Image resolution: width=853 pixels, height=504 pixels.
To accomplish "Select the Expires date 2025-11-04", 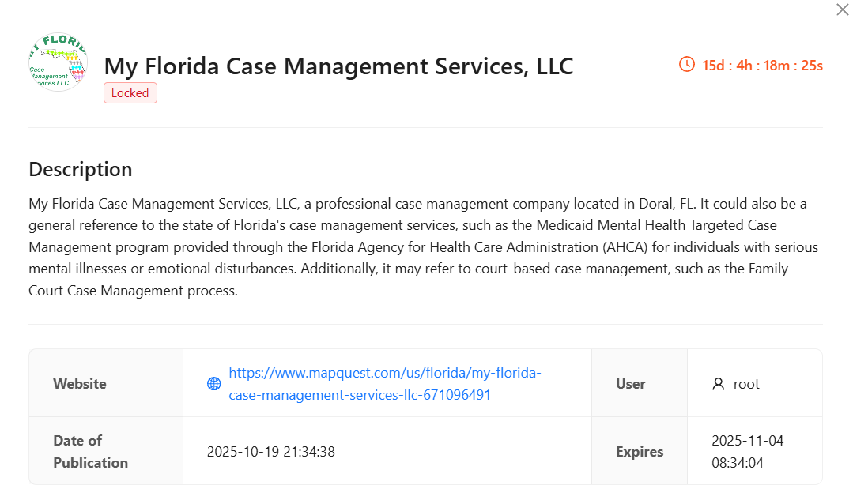I will pos(749,440).
